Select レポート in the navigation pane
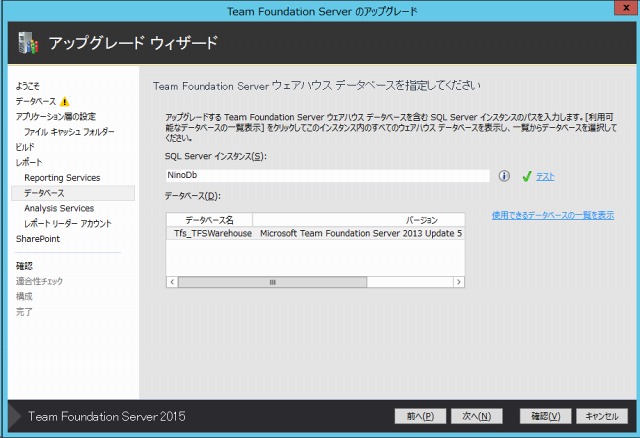Image resolution: width=640 pixels, height=438 pixels. pyautogui.click(x=29, y=162)
